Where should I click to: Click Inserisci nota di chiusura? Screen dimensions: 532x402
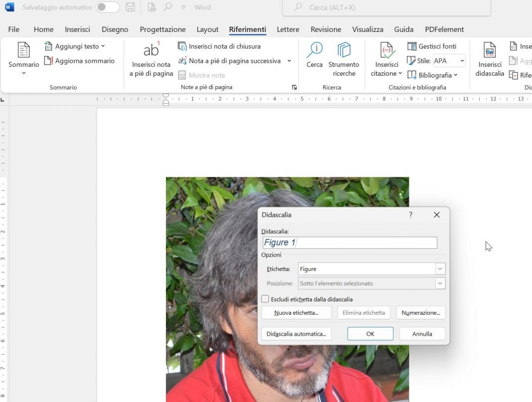coord(224,46)
